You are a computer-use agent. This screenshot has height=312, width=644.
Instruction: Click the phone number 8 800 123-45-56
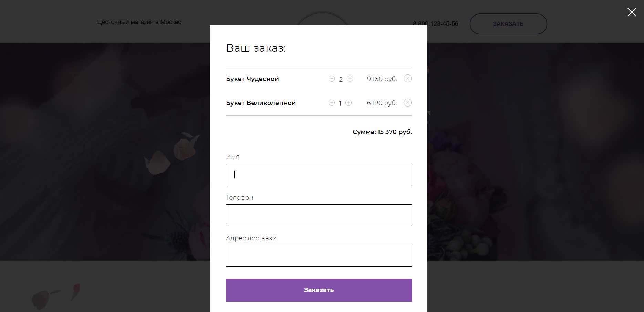tap(435, 24)
